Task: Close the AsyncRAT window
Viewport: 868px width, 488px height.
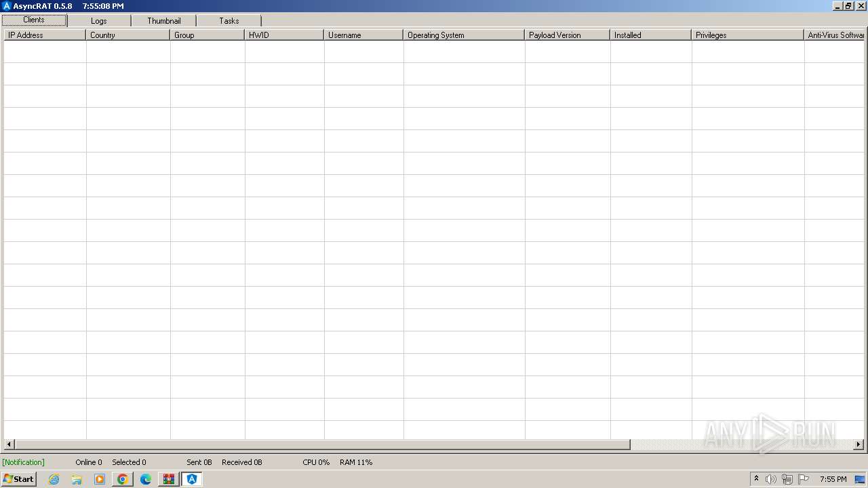Action: click(860, 6)
